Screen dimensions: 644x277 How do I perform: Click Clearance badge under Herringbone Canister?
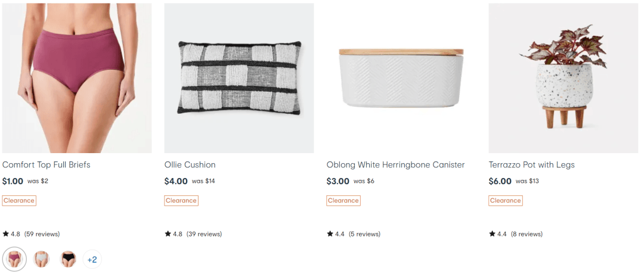343,201
